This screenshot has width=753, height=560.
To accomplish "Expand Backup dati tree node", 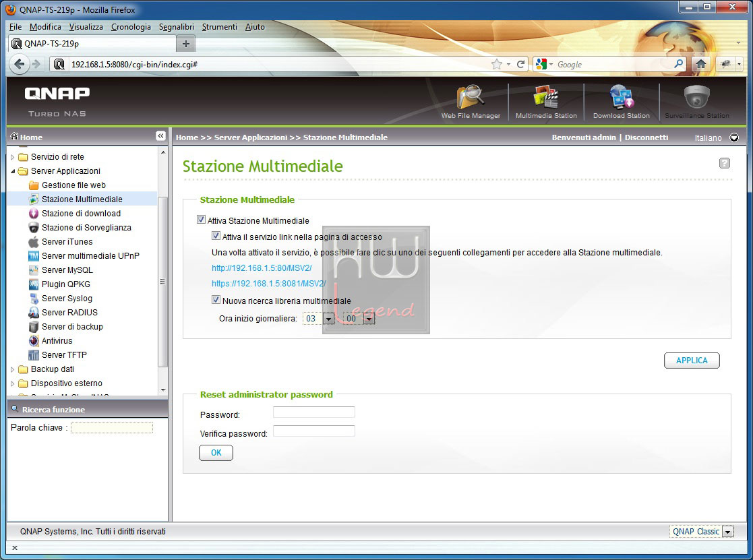I will tap(13, 369).
